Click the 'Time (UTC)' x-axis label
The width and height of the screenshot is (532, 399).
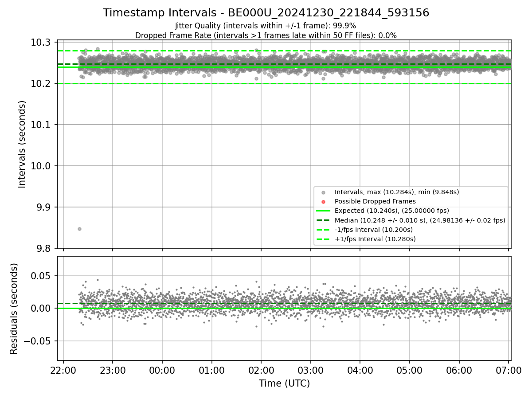point(284,383)
